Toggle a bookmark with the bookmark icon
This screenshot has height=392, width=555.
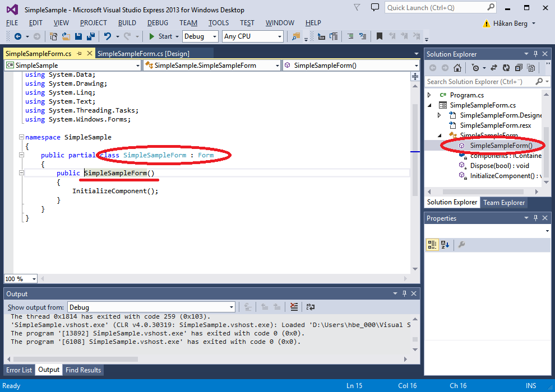380,36
